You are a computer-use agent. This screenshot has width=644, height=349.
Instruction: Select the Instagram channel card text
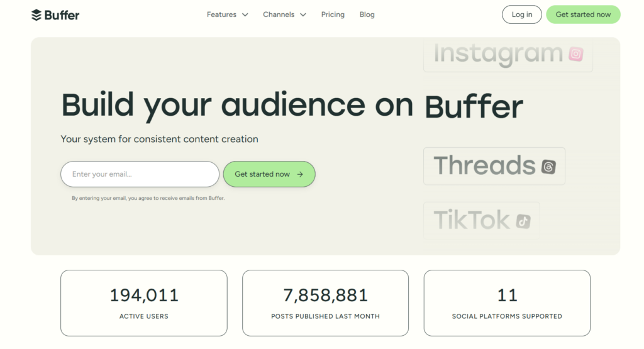point(498,54)
